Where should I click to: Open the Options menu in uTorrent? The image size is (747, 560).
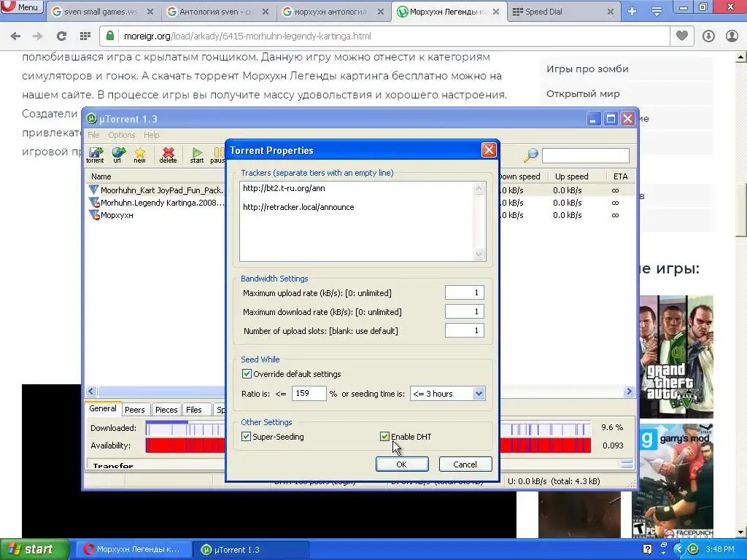122,135
